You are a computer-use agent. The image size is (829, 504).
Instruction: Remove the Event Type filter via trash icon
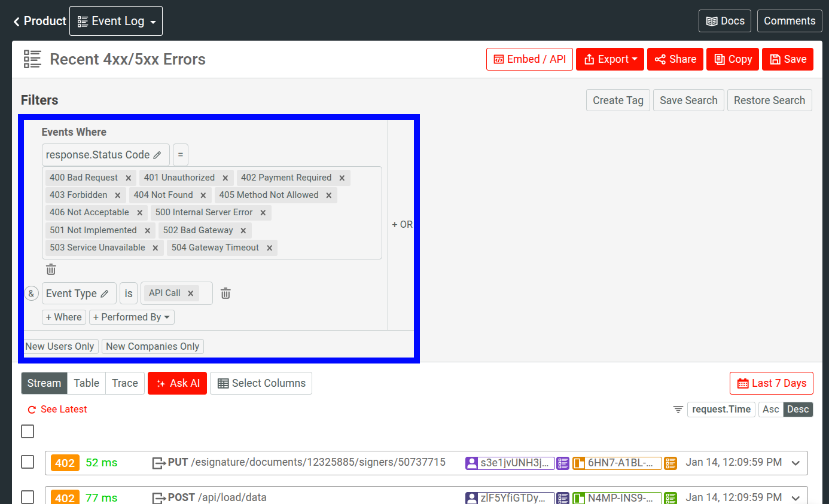click(225, 292)
